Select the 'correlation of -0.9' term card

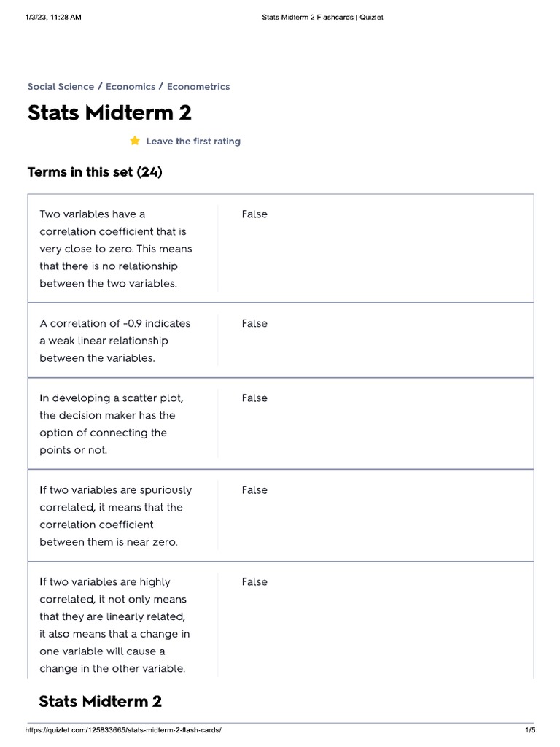coord(114,341)
